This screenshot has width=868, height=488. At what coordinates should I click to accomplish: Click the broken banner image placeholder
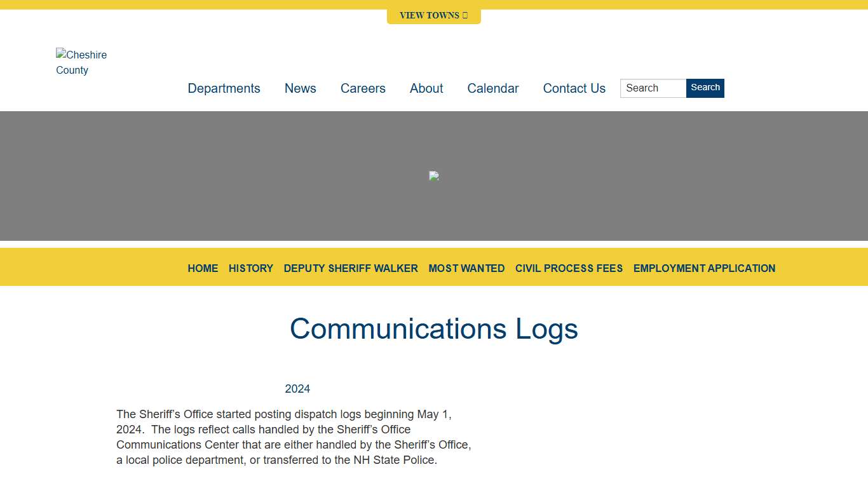(434, 176)
